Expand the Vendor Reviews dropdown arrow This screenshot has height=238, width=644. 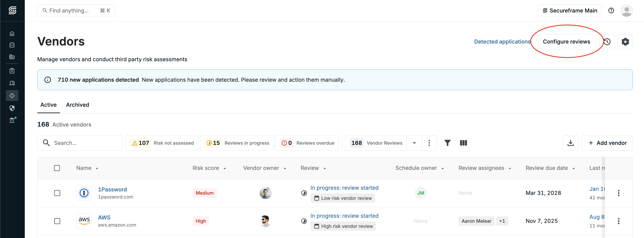(414, 143)
